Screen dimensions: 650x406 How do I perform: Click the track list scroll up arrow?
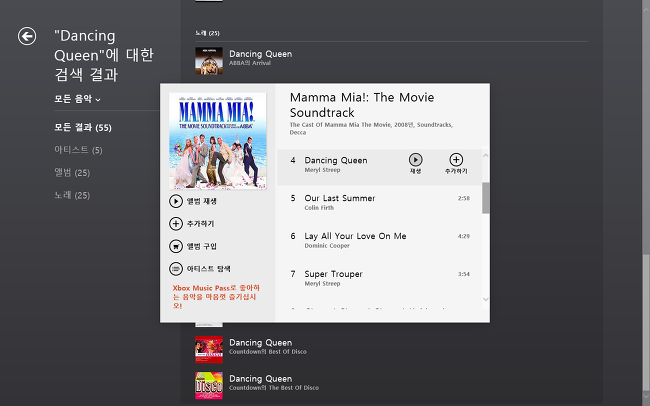pos(485,156)
